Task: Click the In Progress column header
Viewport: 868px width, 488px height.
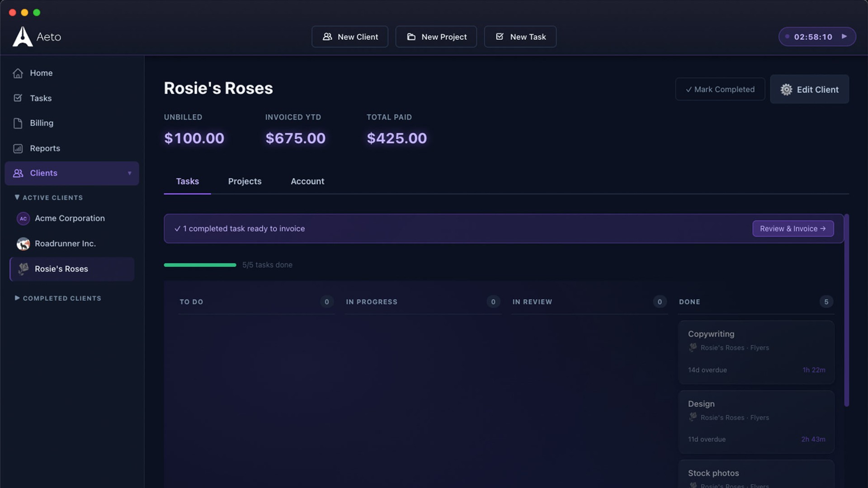Action: [372, 302]
